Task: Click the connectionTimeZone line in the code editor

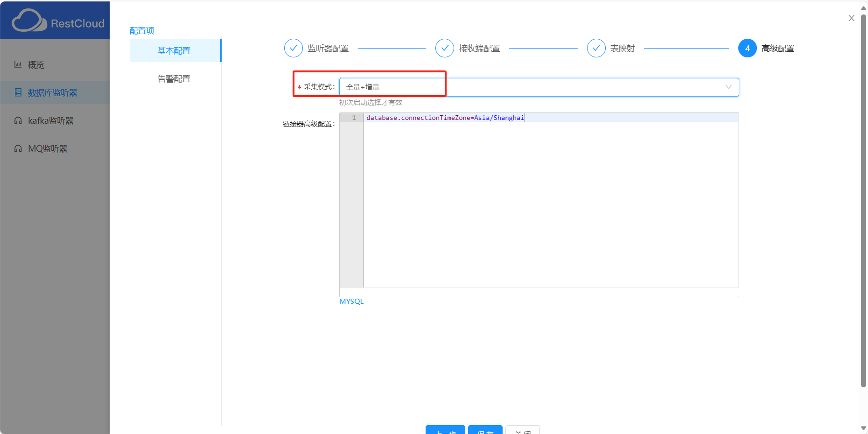Action: coord(445,118)
